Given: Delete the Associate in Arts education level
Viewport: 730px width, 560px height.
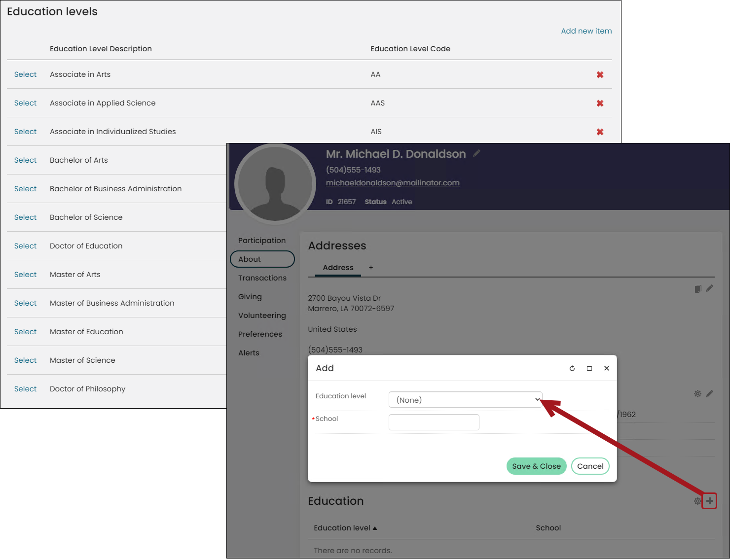Looking at the screenshot, I should (x=600, y=74).
